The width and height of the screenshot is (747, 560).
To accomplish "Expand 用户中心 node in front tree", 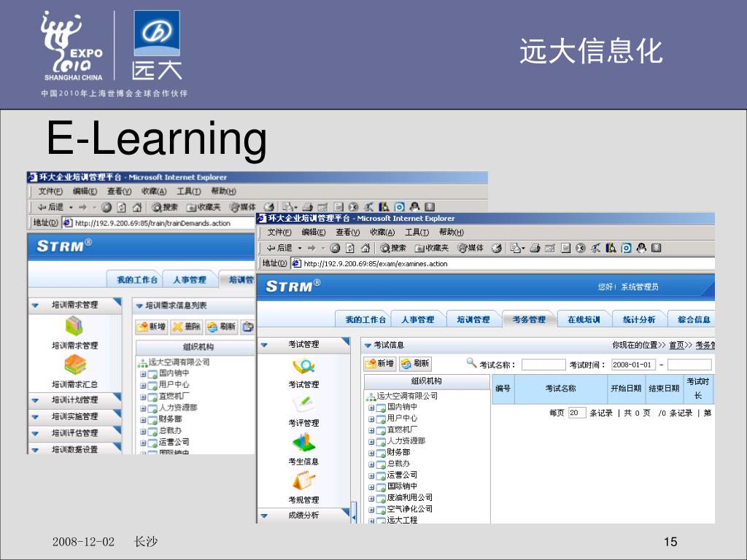I will pos(371,419).
